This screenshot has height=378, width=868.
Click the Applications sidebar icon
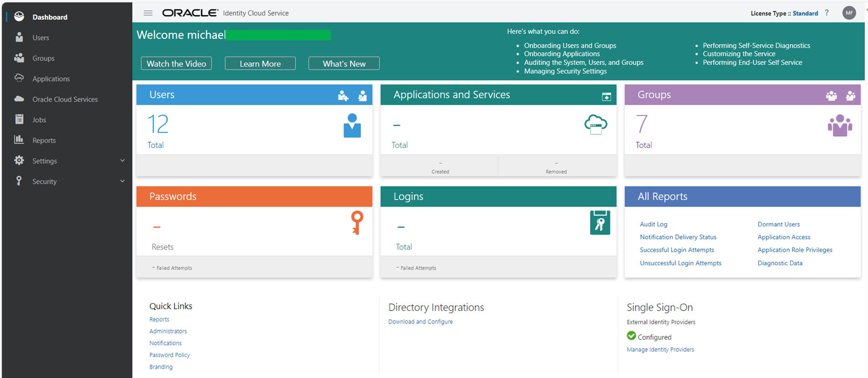[x=19, y=78]
